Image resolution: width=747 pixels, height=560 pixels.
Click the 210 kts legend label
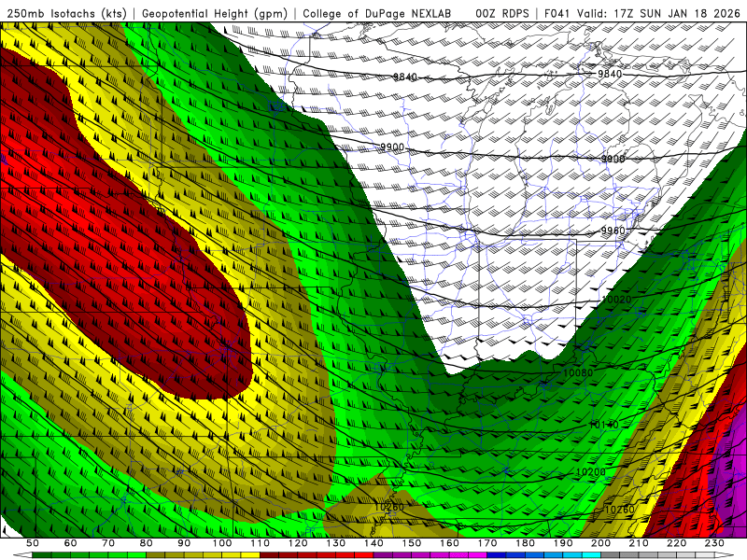[639, 543]
